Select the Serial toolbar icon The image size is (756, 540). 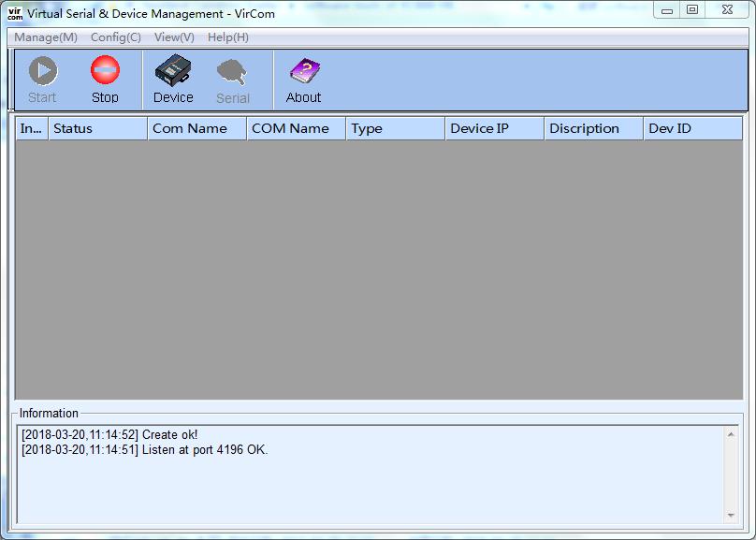232,73
